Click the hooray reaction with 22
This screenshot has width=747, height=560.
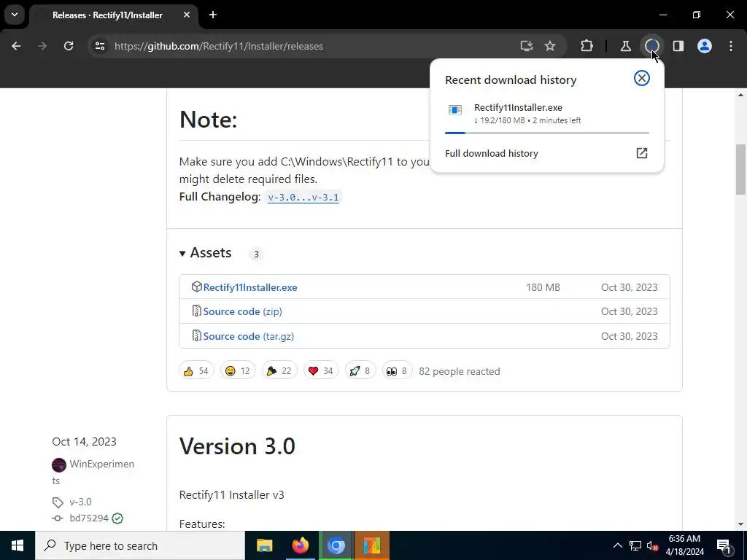coord(279,370)
